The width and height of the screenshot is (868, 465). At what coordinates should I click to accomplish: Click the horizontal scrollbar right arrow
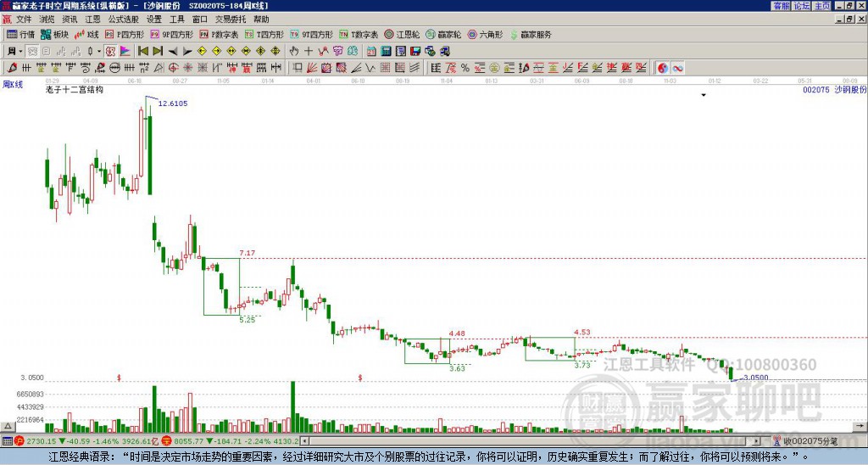point(757,441)
